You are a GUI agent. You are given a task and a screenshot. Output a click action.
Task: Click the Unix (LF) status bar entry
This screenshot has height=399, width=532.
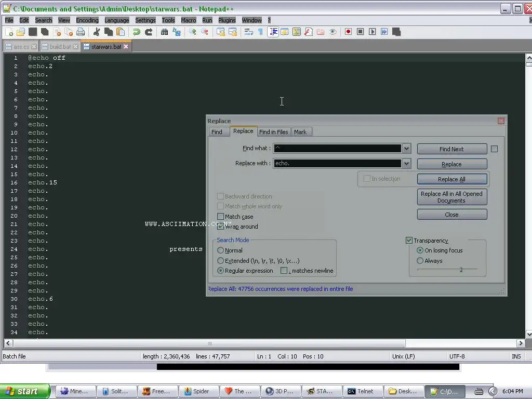(x=403, y=356)
